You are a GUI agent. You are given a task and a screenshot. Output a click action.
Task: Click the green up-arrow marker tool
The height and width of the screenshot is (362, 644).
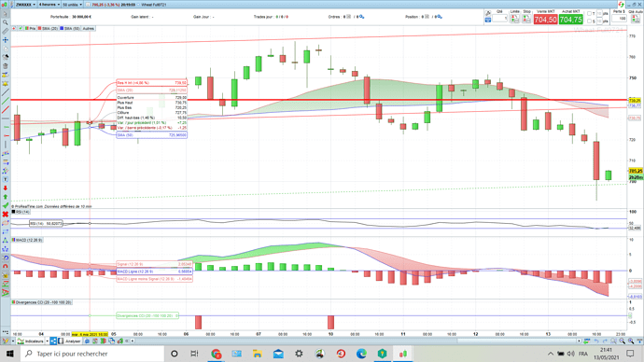pyautogui.click(x=6, y=197)
